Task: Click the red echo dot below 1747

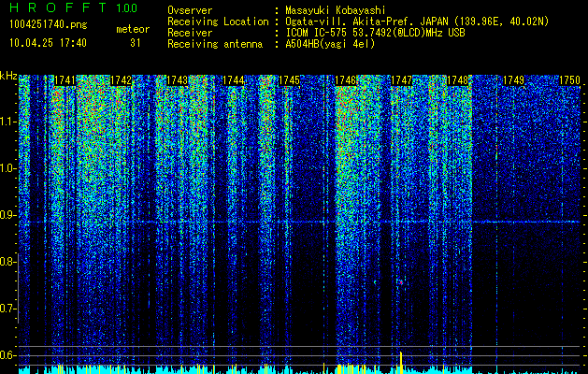Action: pos(401,282)
